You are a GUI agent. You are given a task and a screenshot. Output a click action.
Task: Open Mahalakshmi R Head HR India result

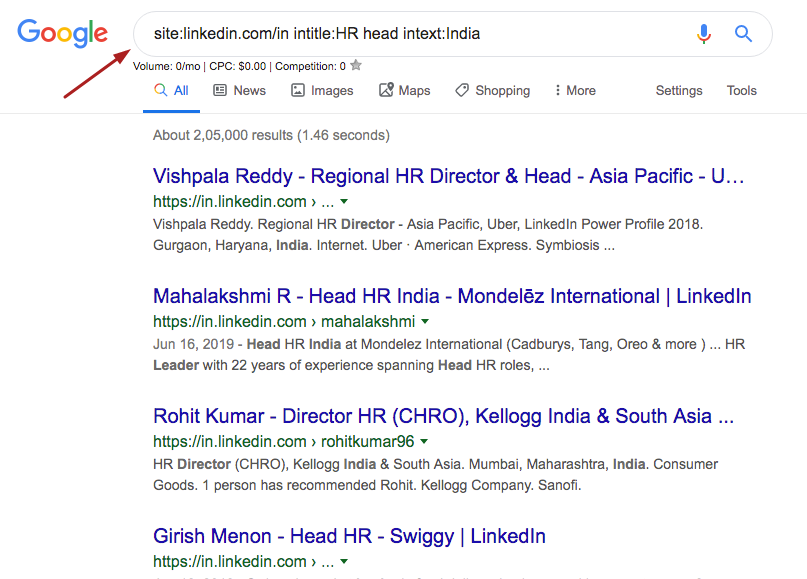(452, 296)
